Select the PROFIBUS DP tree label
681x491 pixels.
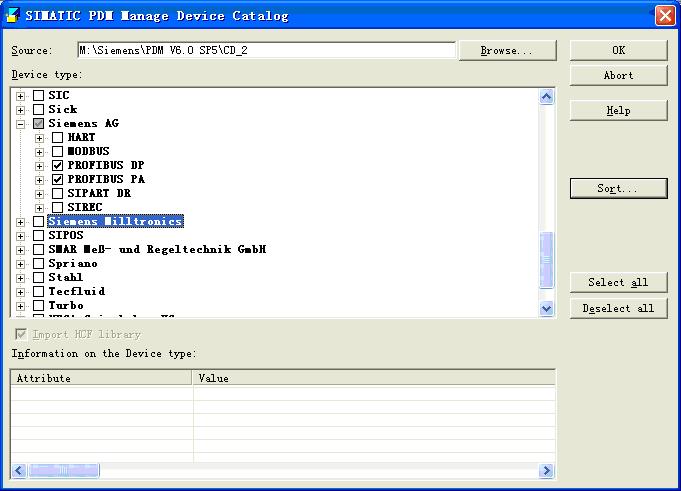point(106,165)
